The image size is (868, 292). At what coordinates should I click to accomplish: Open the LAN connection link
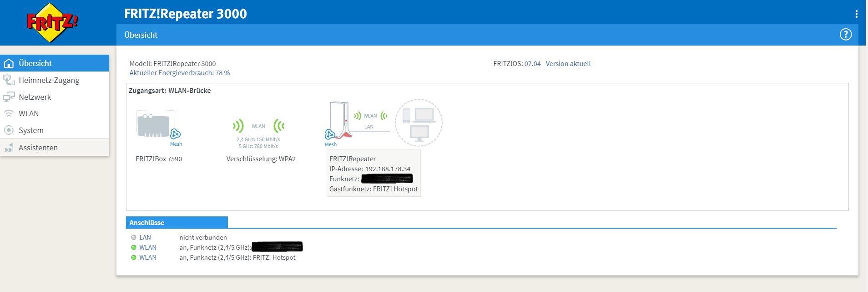click(x=145, y=237)
